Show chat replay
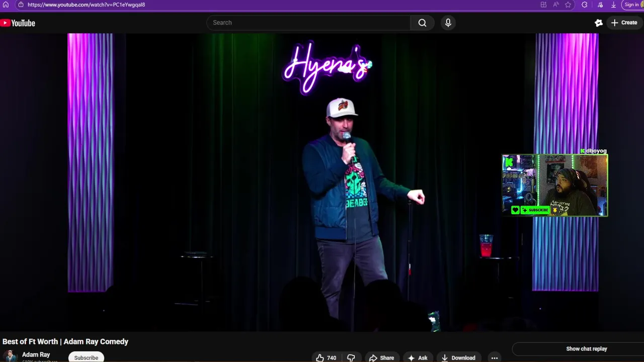 click(x=578, y=349)
